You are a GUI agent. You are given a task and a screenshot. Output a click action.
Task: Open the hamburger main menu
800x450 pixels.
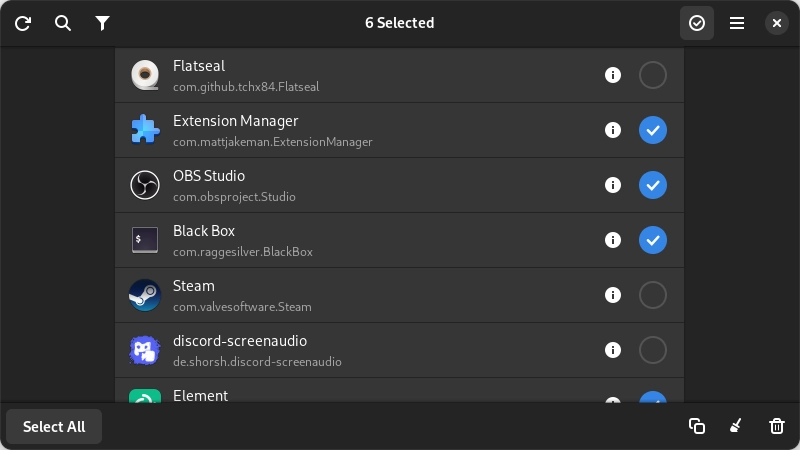(737, 23)
